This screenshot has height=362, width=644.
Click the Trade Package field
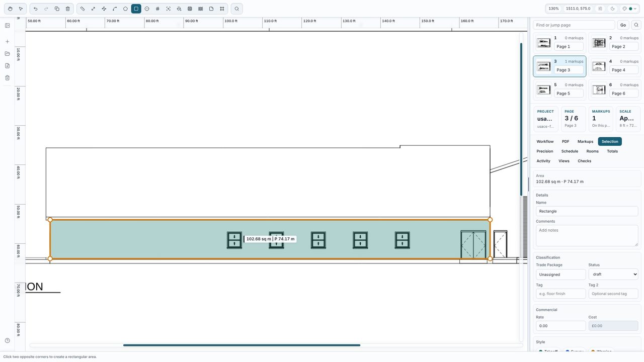coord(561,275)
